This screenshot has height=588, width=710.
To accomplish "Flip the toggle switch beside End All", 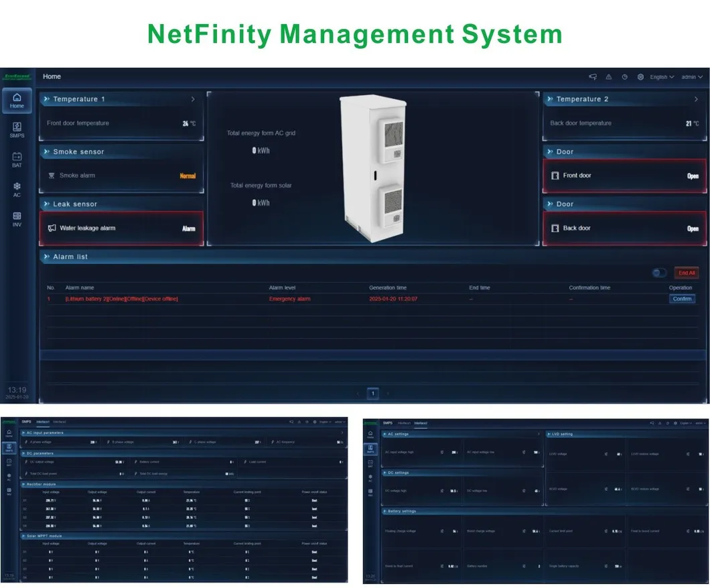I will click(658, 273).
